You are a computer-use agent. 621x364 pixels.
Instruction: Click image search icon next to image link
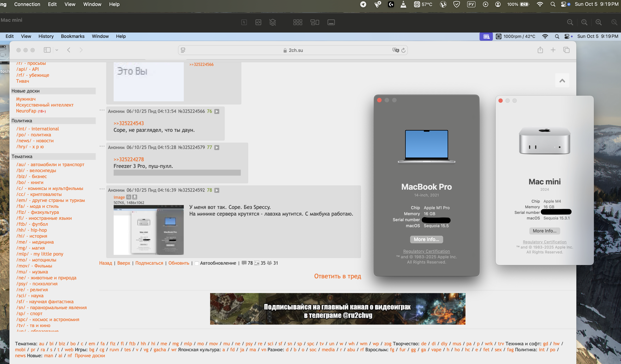(129, 197)
